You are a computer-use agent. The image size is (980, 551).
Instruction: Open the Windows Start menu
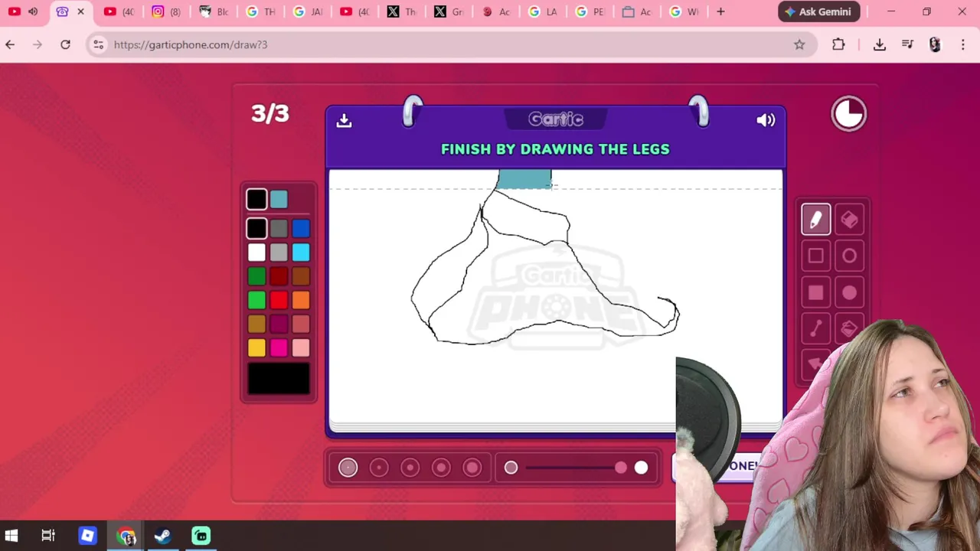11,536
